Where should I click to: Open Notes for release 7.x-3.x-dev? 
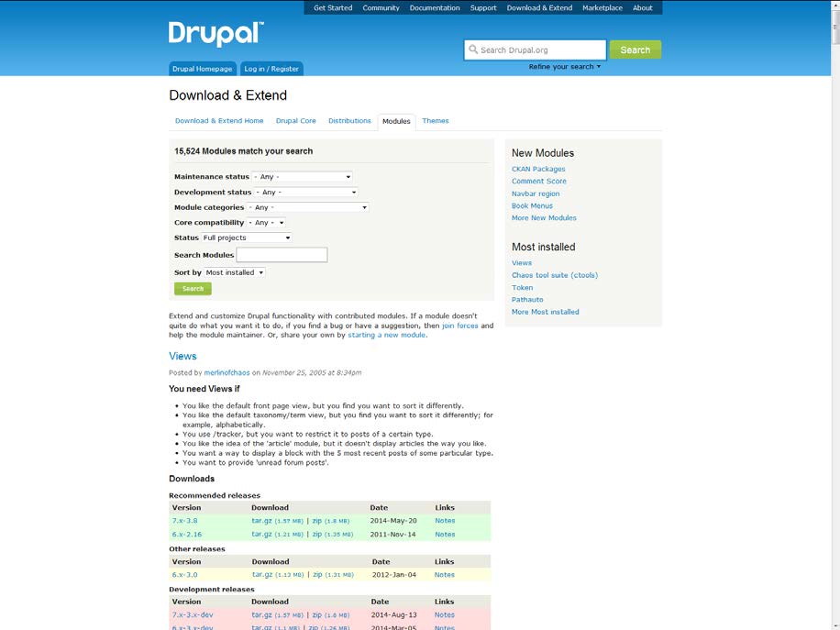pyautogui.click(x=444, y=615)
